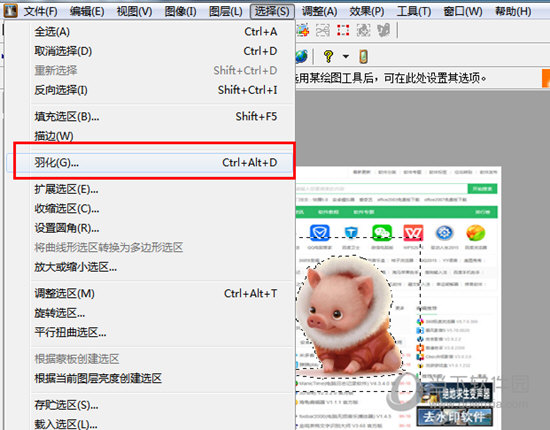
Task: Choose 放大或缩小选区... menu entry
Action: 150,267
